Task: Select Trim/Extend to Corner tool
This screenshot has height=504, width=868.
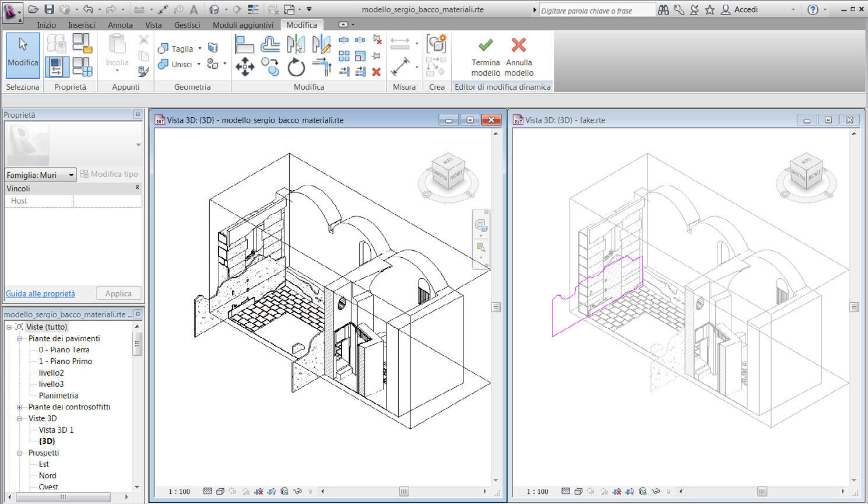Action: (321, 67)
